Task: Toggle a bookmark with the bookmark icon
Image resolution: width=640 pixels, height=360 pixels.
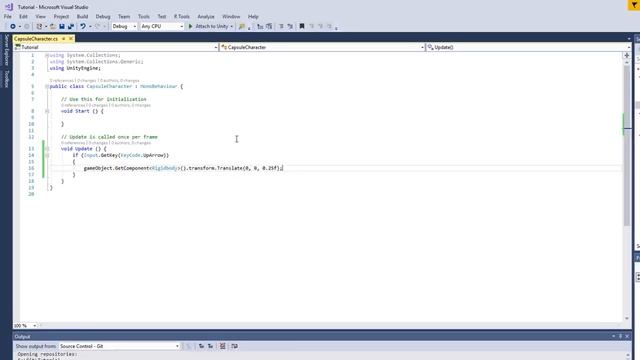Action: click(302, 26)
